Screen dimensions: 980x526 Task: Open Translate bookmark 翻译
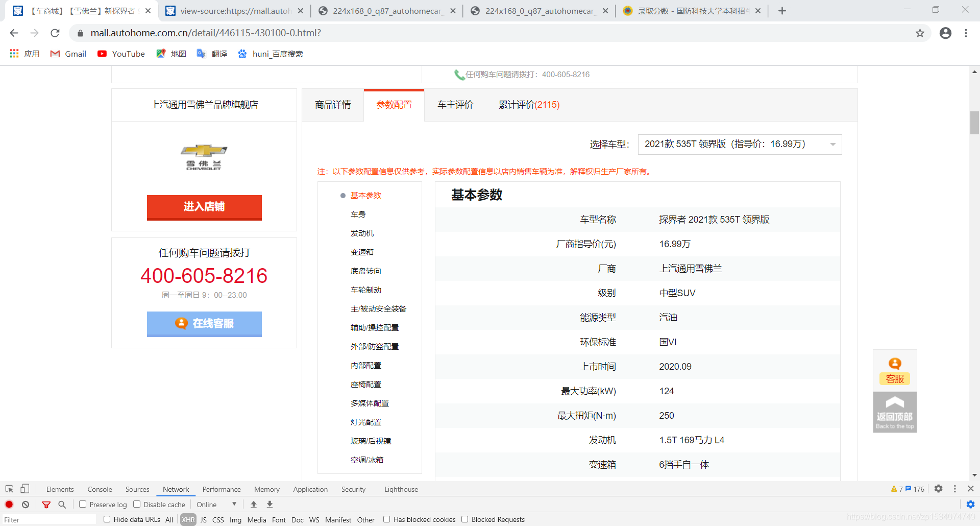(212, 54)
